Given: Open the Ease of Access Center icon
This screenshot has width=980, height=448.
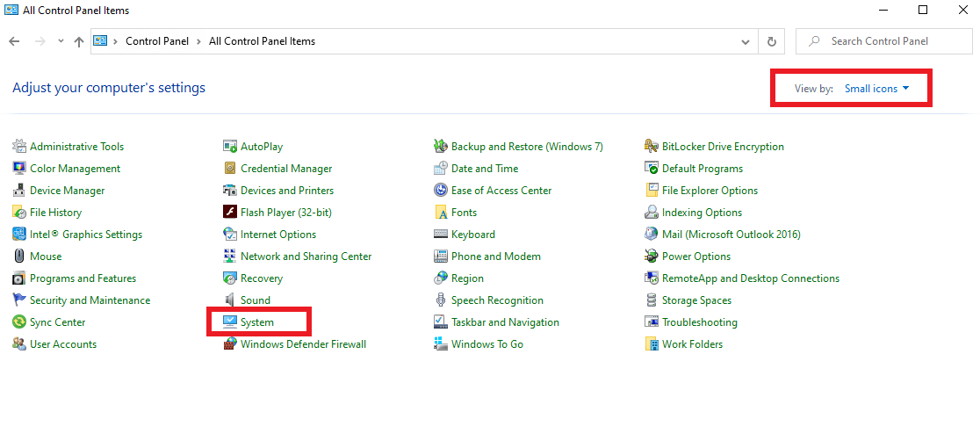Looking at the screenshot, I should tap(441, 190).
